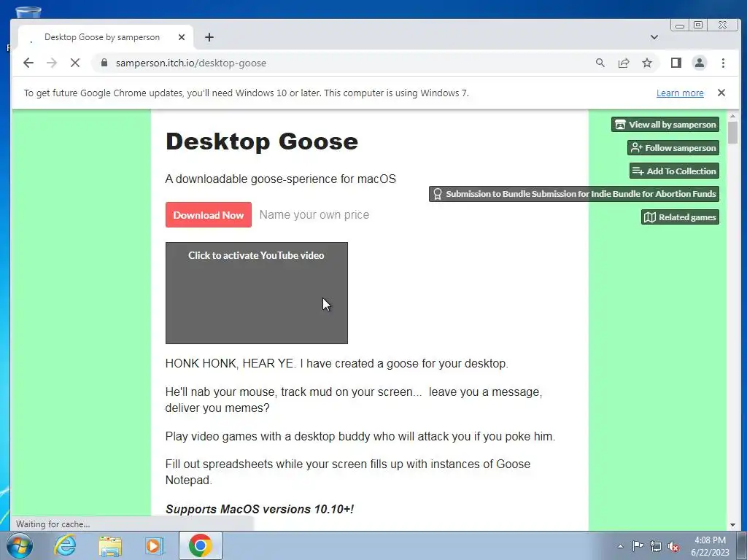Share this page icon
Image resolution: width=747 pixels, height=560 pixels.
pyautogui.click(x=624, y=63)
